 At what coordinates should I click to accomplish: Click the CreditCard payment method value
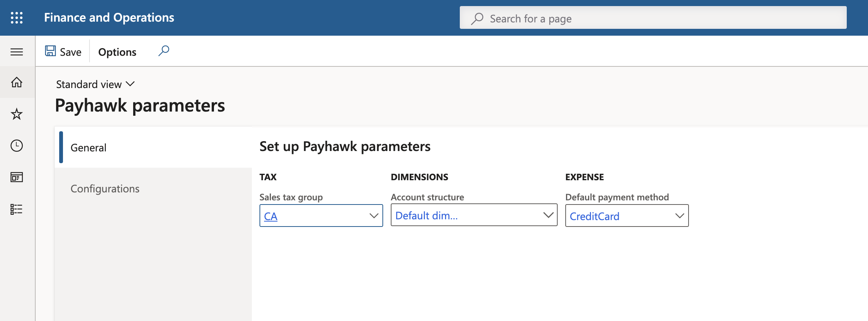click(x=594, y=216)
